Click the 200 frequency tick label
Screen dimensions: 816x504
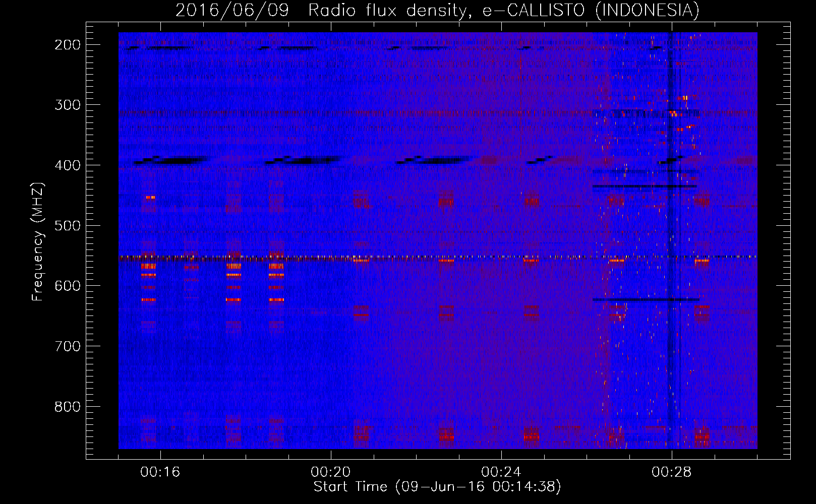(68, 45)
